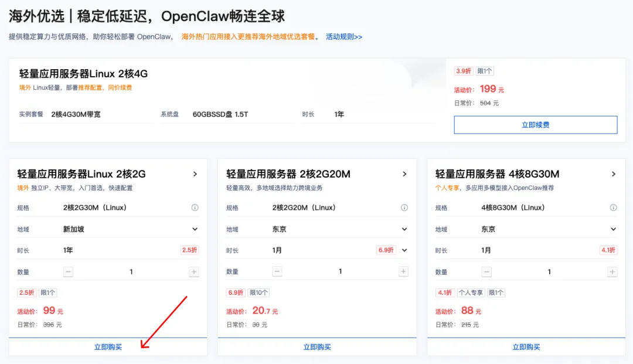Open details arrow for 4核8G30M card
This screenshot has width=633, height=364.
pyautogui.click(x=613, y=174)
